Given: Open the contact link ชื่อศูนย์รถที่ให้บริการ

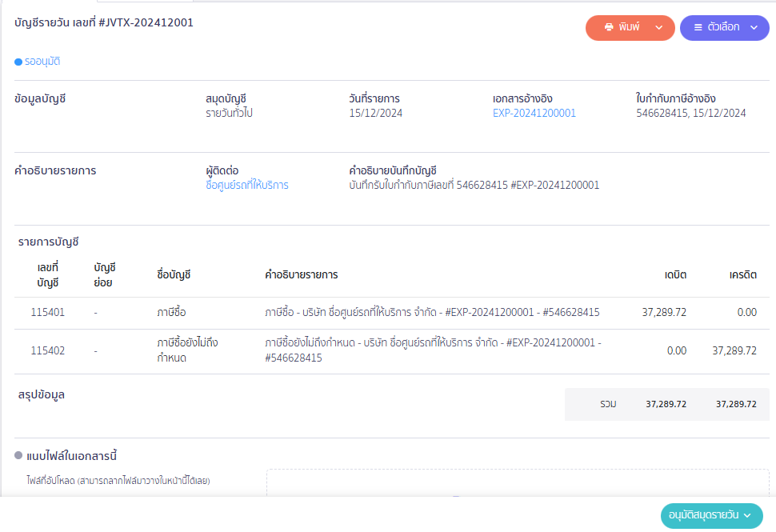Looking at the screenshot, I should (x=246, y=186).
